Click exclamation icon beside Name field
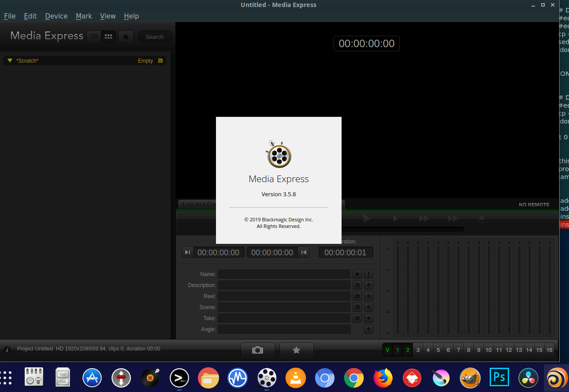569x392 pixels. 369,274
